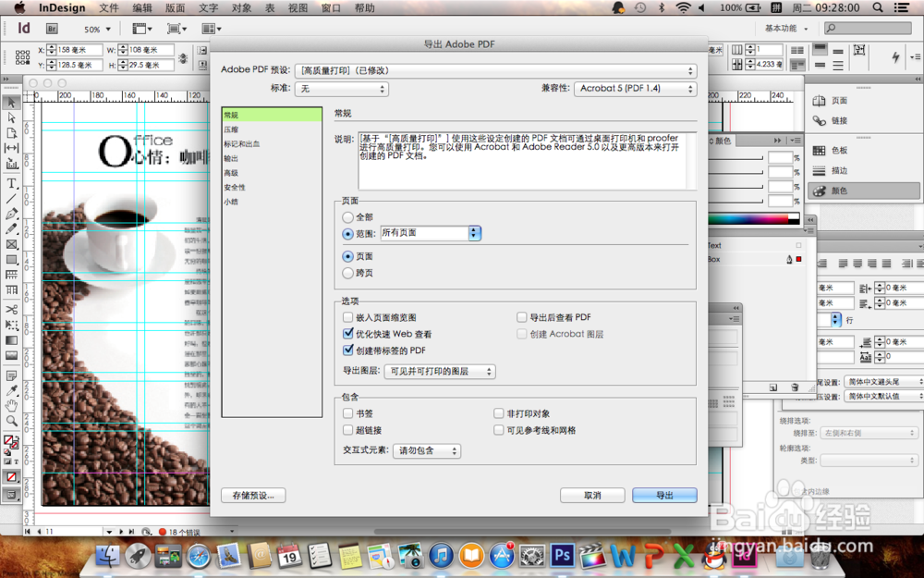Viewport: 924px width, 578px height.
Task: Enable Embed Page Thumbnails checkbox
Action: pos(347,317)
